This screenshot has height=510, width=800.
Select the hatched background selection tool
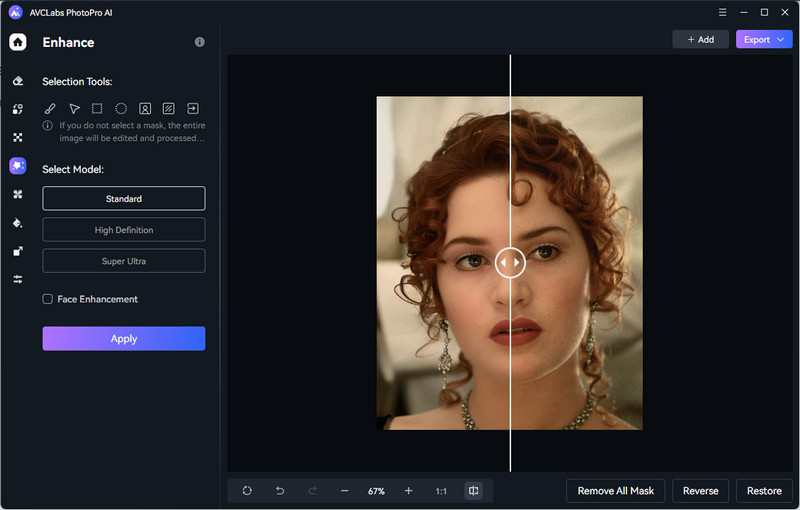pos(168,109)
